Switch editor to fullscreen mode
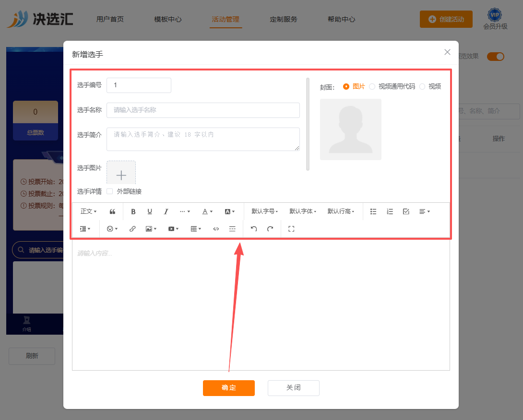523x420 pixels. tap(291, 229)
